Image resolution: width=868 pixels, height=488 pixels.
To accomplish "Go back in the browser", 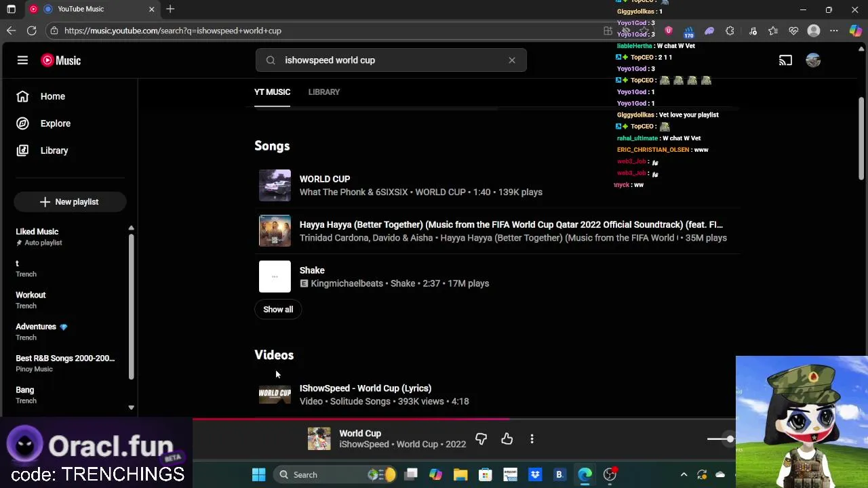I will tap(11, 30).
